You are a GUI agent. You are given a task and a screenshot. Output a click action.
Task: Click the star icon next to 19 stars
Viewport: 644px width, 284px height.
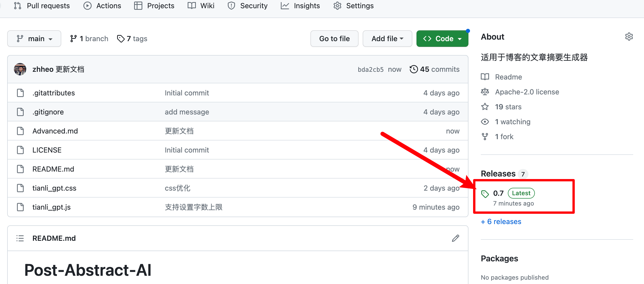[485, 107]
